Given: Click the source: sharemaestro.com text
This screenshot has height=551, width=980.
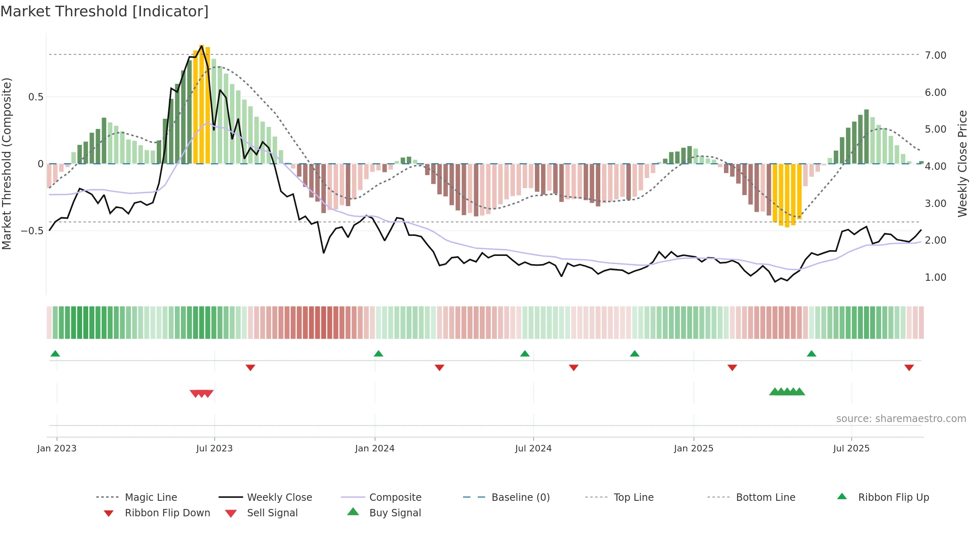Looking at the screenshot, I should (901, 419).
